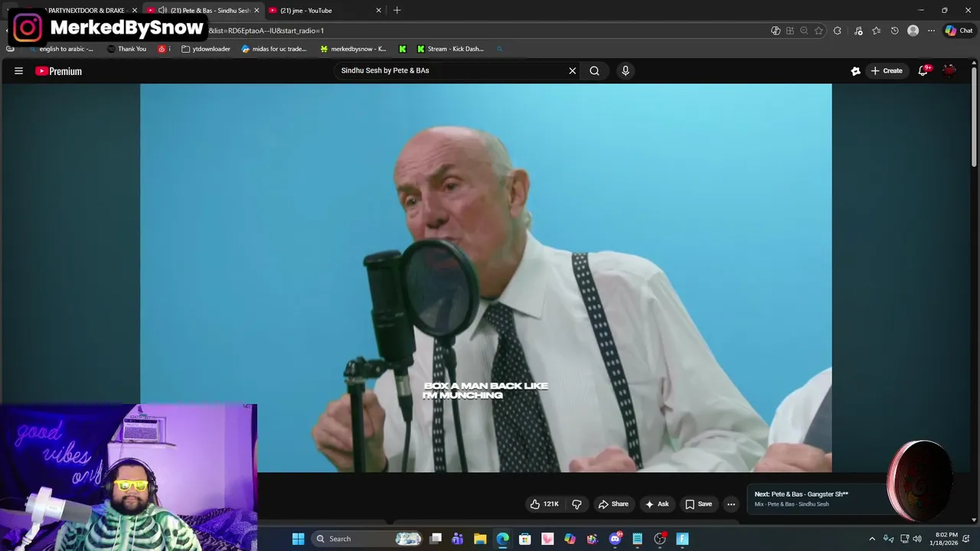
Task: Open the clock showing 8:02 PM
Action: 946,539
